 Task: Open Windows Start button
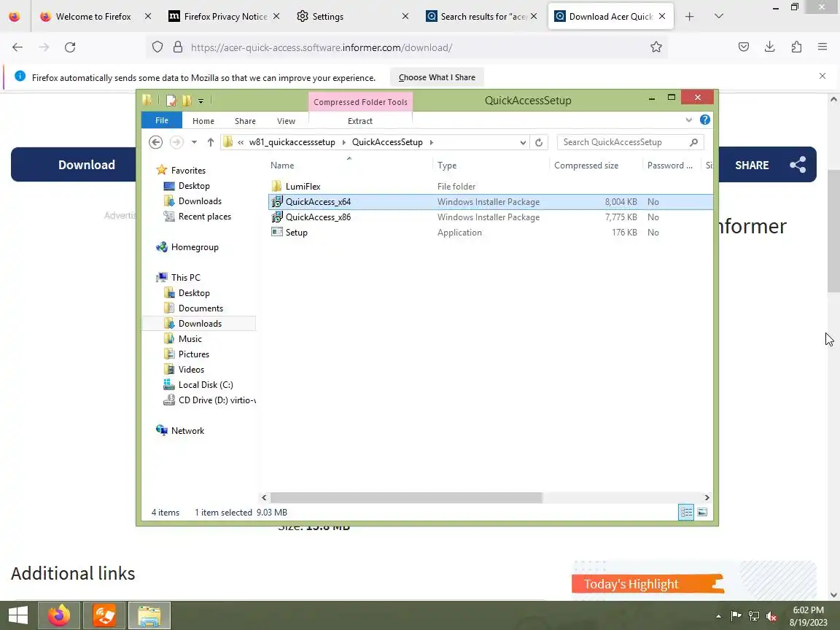(18, 615)
